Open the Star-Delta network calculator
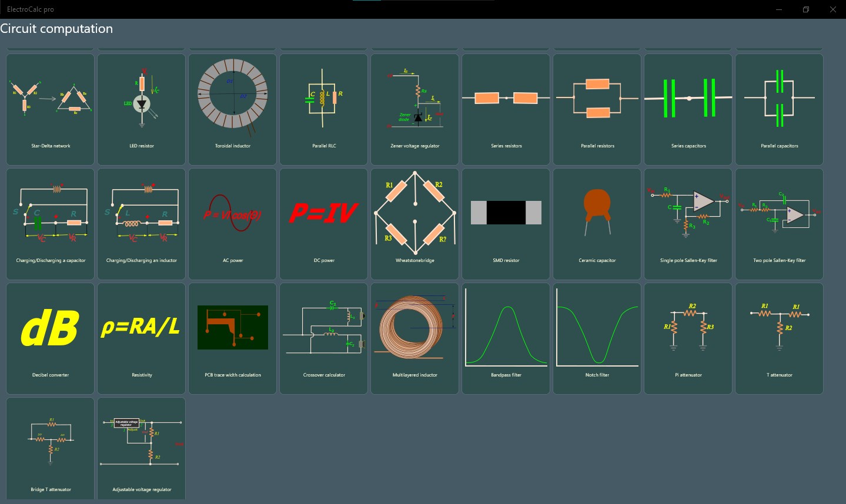This screenshot has width=846, height=504. coord(50,109)
